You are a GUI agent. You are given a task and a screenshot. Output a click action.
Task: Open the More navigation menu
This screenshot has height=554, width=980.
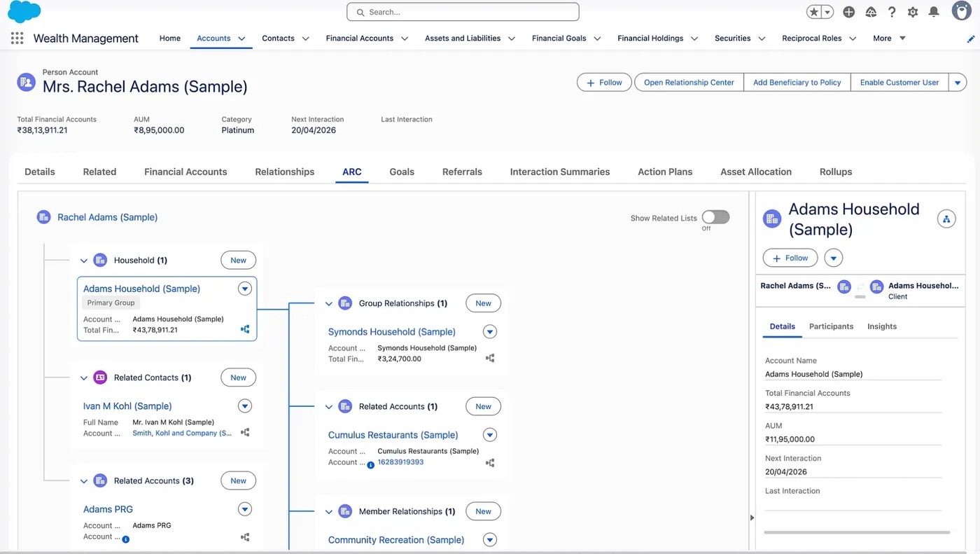pyautogui.click(x=889, y=39)
